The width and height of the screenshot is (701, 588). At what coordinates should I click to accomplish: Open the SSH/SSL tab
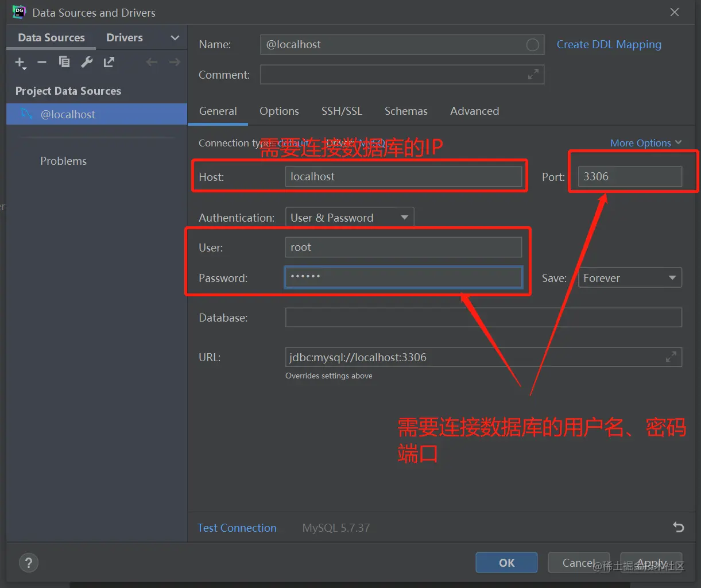pos(342,111)
